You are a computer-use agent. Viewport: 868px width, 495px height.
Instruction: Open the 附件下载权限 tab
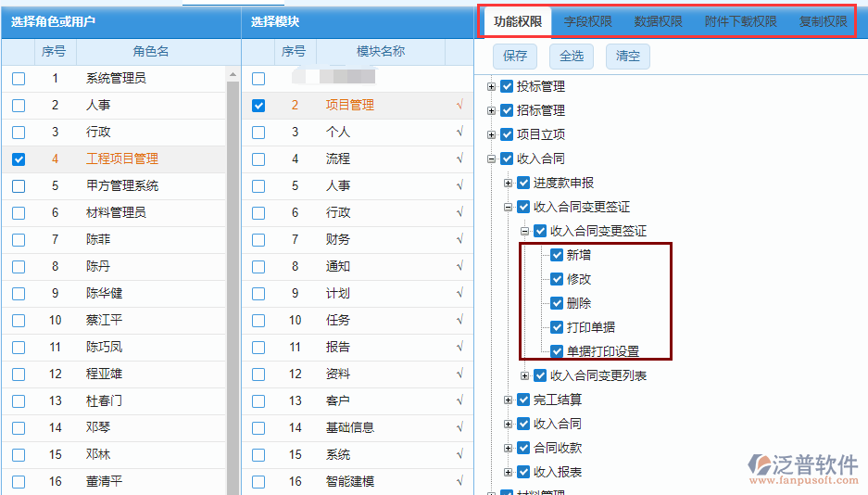point(740,21)
